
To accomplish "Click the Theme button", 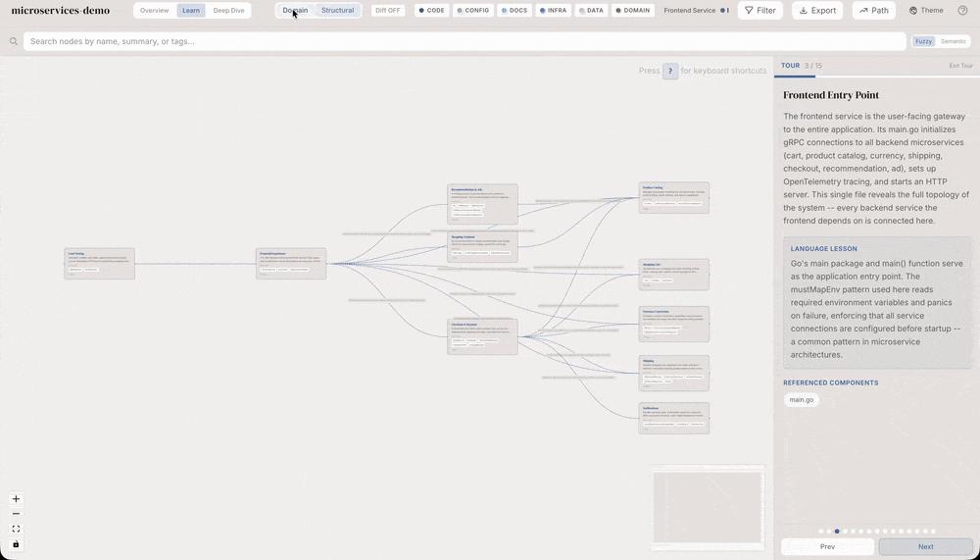I will pyautogui.click(x=926, y=10).
